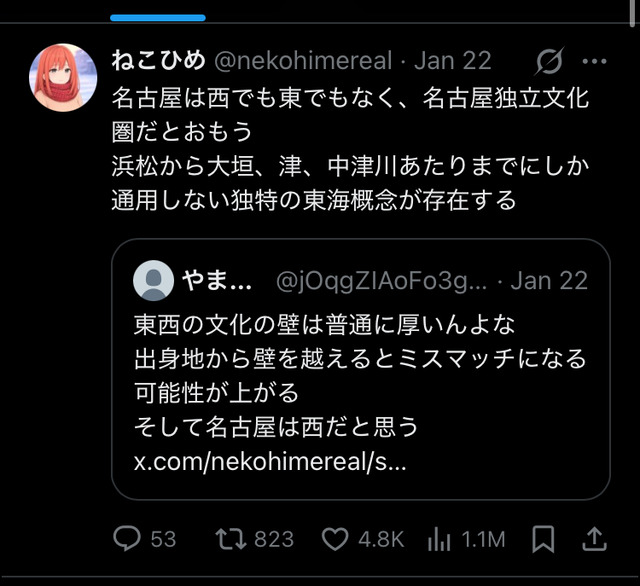Click the quoted author name やま…
Screen dimensions: 640x586
click(217, 280)
